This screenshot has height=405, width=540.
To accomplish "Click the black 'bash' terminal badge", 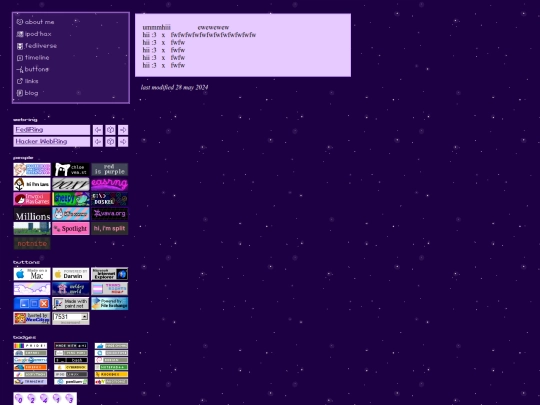I will coord(71,360).
